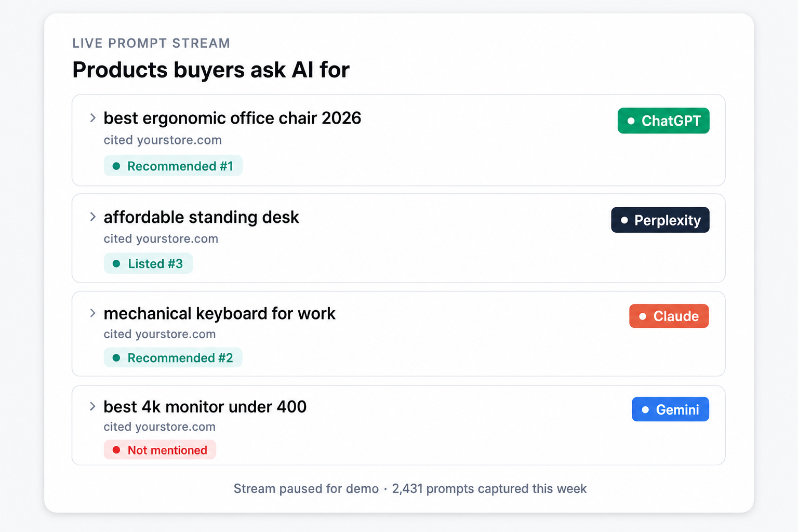
Task: Click 'cited yourstore.com' under office chair prompt
Action: pyautogui.click(x=163, y=140)
